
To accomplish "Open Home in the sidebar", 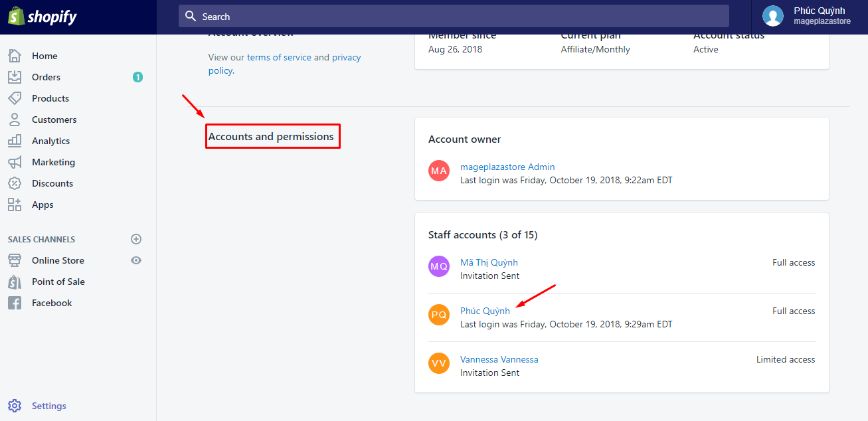I will click(44, 56).
